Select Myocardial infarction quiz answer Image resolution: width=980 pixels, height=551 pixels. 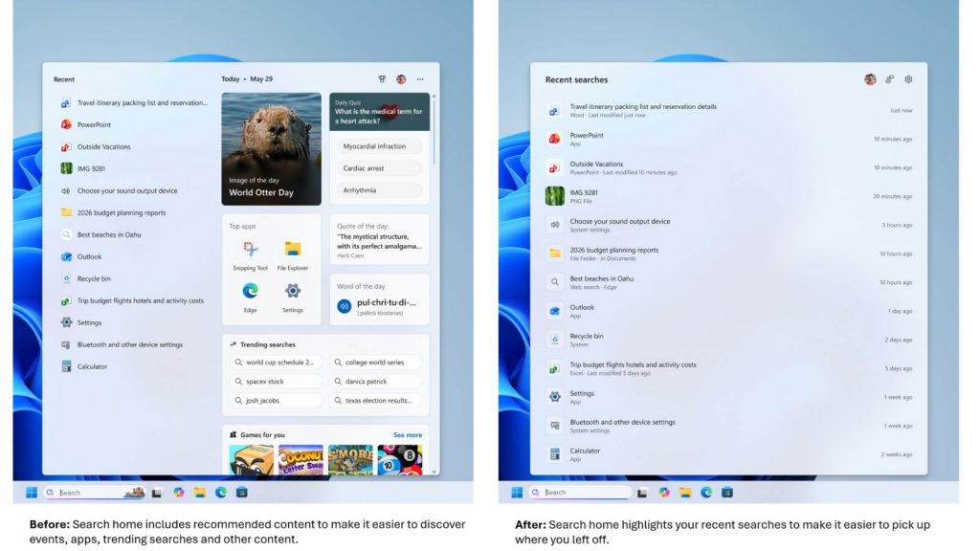pos(379,146)
